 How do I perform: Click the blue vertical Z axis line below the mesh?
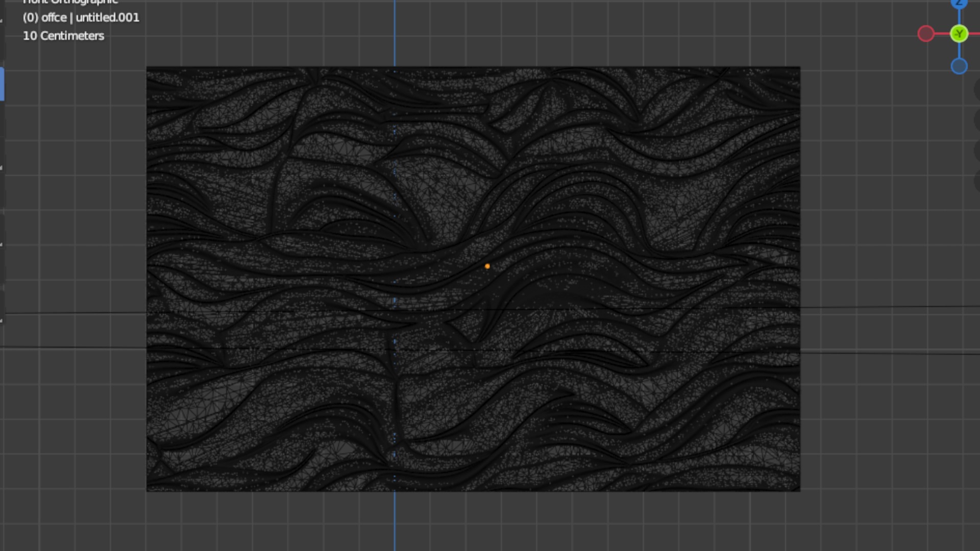point(395,520)
